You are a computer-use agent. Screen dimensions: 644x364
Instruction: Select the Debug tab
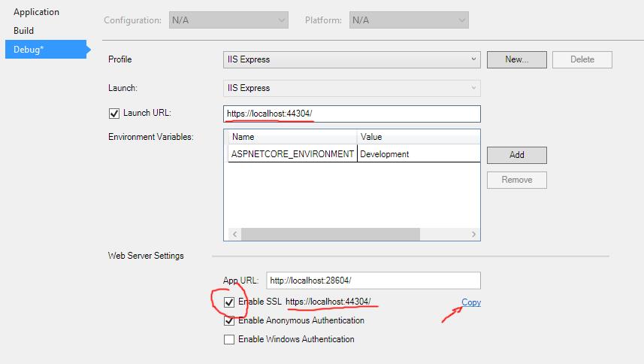click(29, 50)
